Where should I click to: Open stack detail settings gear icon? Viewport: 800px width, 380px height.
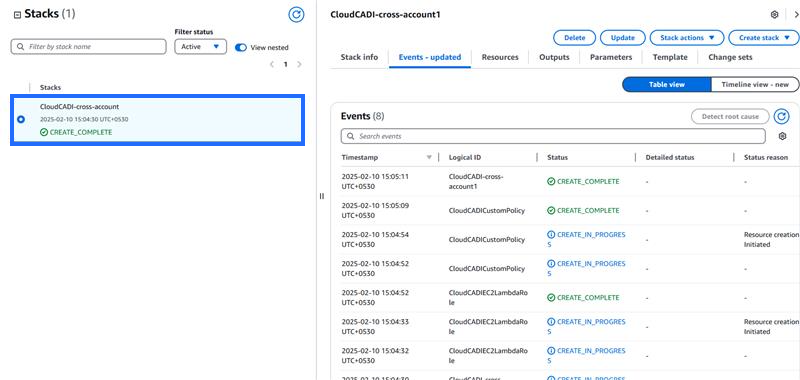tap(774, 15)
